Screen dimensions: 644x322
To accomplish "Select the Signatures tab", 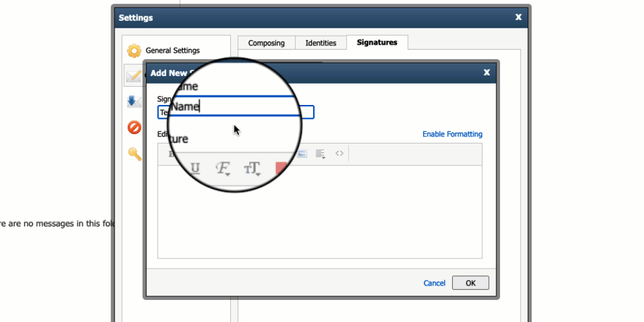I will 377,42.
